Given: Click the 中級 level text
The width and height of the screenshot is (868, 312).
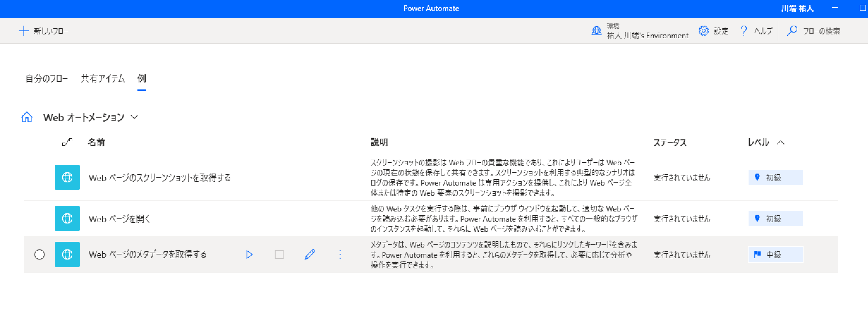Looking at the screenshot, I should coord(774,255).
